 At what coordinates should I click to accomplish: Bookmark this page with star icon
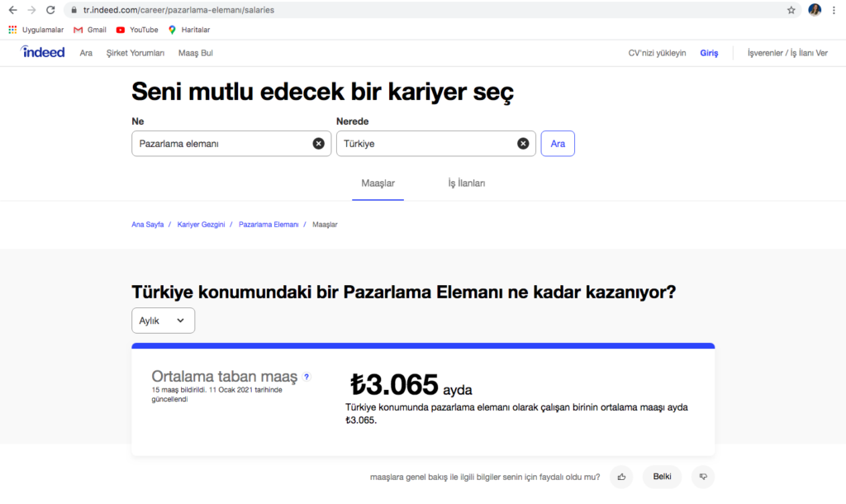coord(791,10)
